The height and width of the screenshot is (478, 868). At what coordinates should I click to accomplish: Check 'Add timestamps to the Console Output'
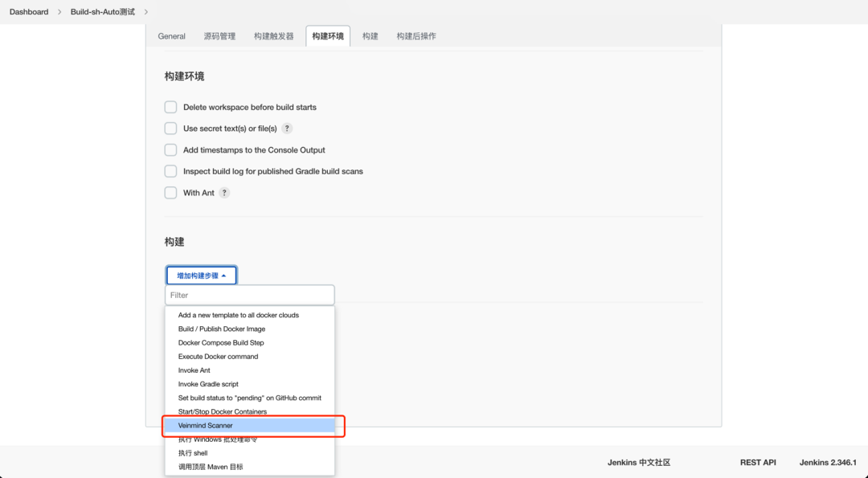tap(170, 149)
